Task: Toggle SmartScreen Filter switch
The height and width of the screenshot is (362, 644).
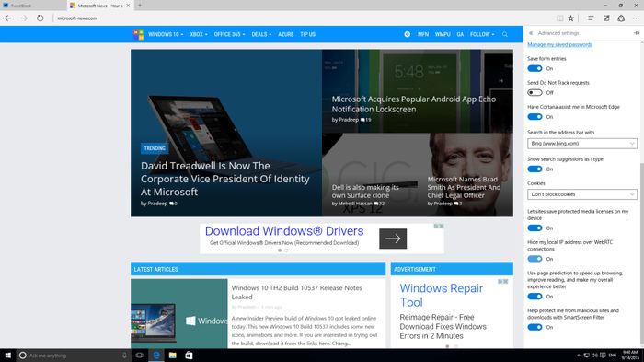Action: 535,327
